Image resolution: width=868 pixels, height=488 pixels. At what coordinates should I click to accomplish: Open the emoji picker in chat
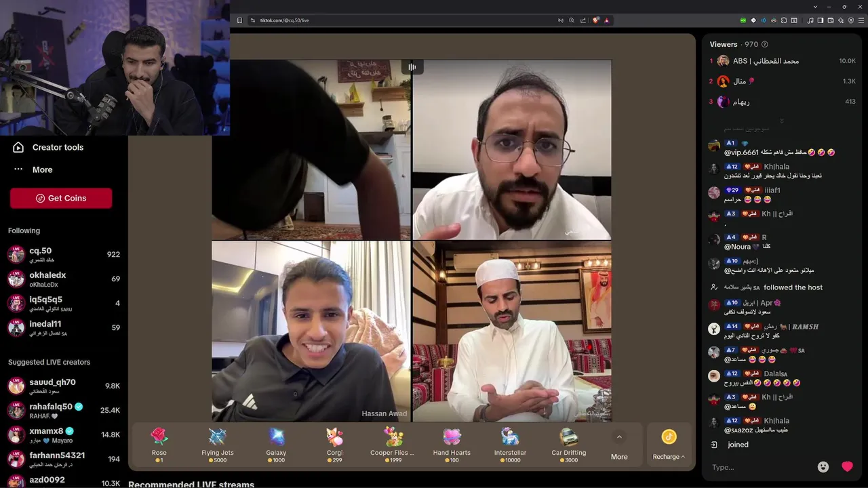click(823, 467)
